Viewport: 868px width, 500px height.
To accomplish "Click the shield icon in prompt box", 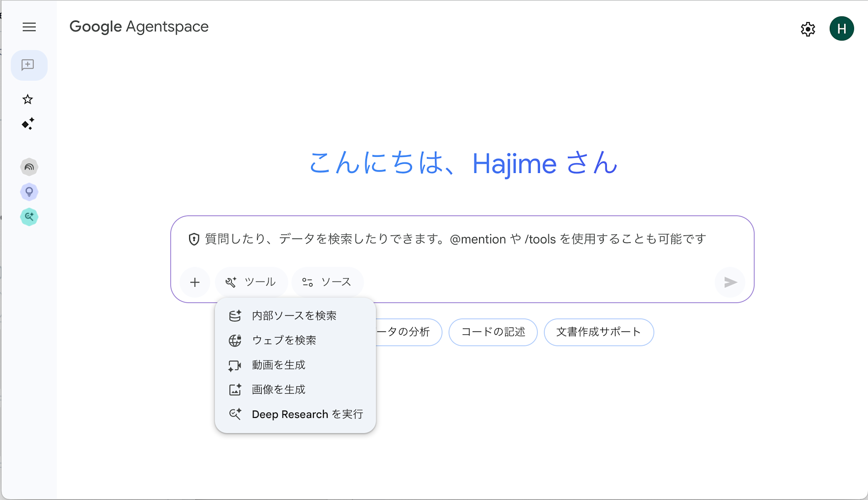I will (194, 239).
